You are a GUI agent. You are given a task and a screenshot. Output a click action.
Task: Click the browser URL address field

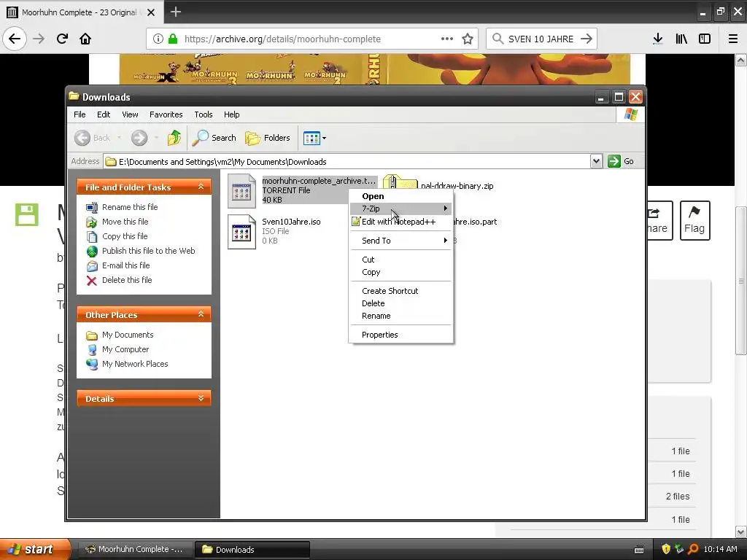[312, 39]
